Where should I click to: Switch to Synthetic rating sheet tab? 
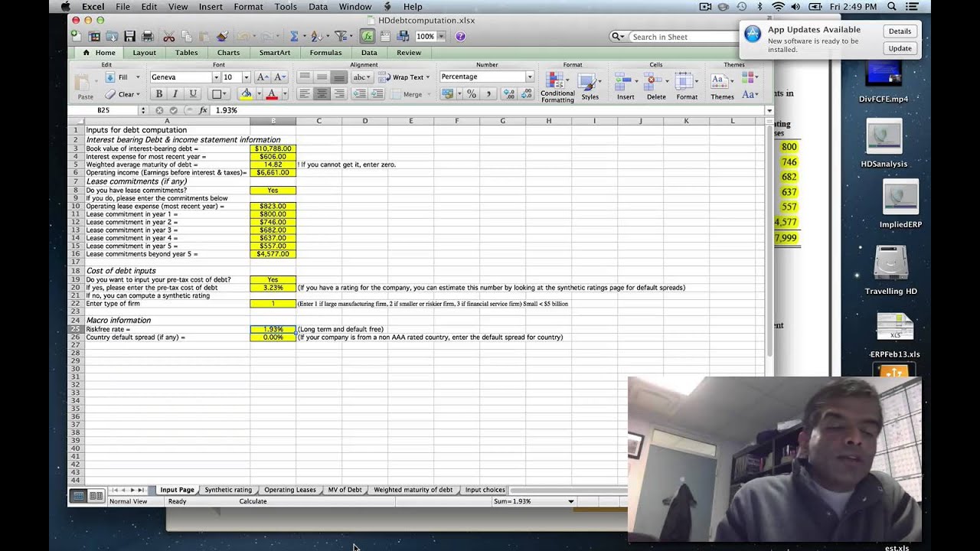(228, 490)
